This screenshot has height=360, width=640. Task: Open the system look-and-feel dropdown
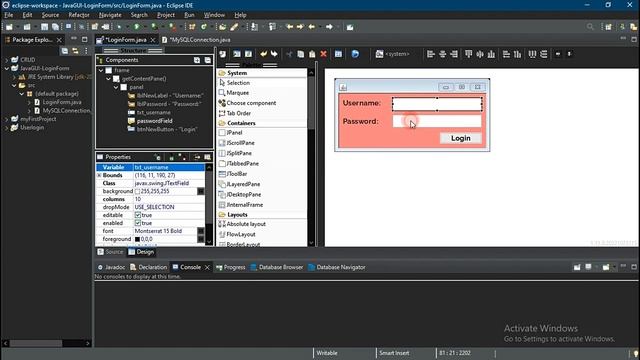click(393, 54)
